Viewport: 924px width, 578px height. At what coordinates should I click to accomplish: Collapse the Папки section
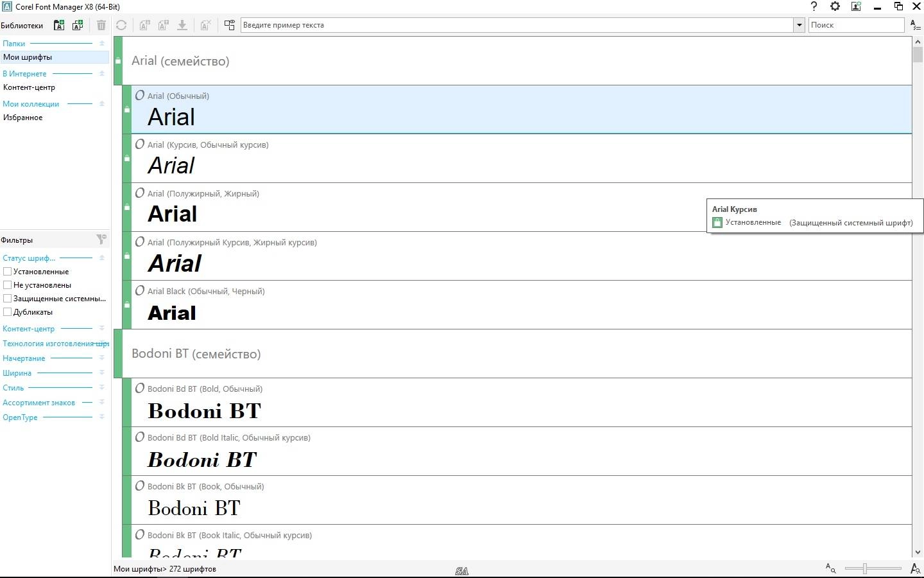[101, 43]
